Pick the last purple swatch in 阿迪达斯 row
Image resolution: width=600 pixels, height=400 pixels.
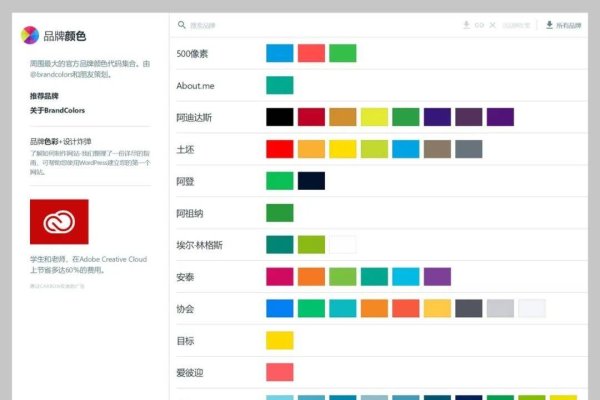click(500, 117)
